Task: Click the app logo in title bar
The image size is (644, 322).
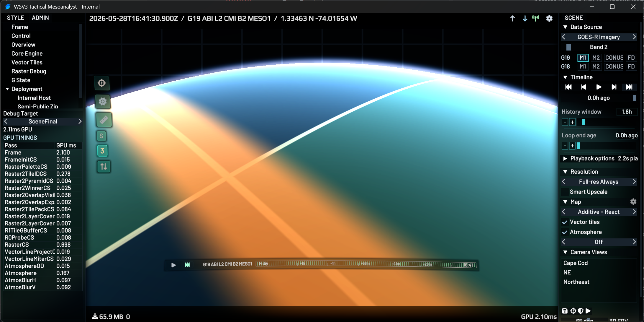Action: click(x=8, y=6)
